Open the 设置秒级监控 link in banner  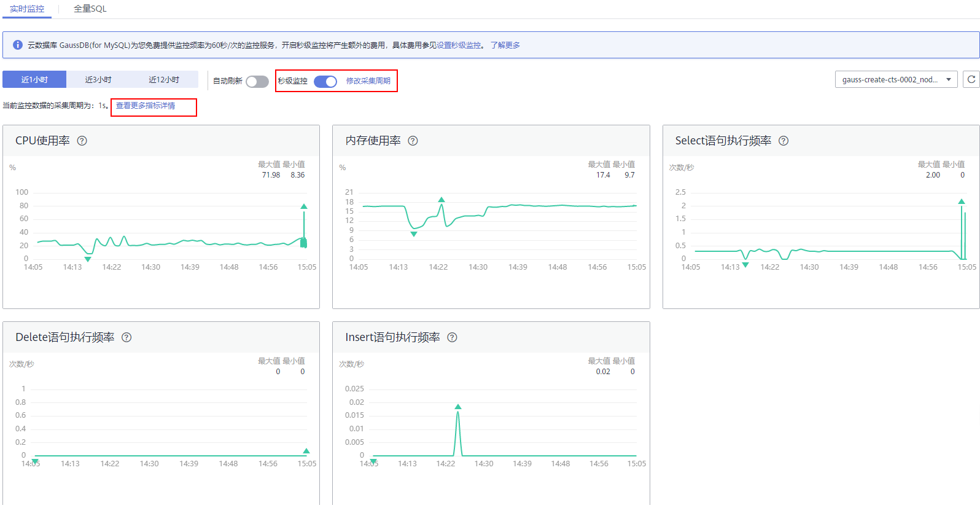click(x=459, y=45)
